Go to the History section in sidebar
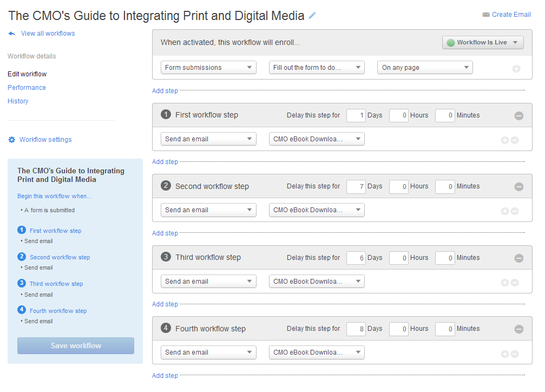Screen dimensions: 545x392 pos(18,101)
